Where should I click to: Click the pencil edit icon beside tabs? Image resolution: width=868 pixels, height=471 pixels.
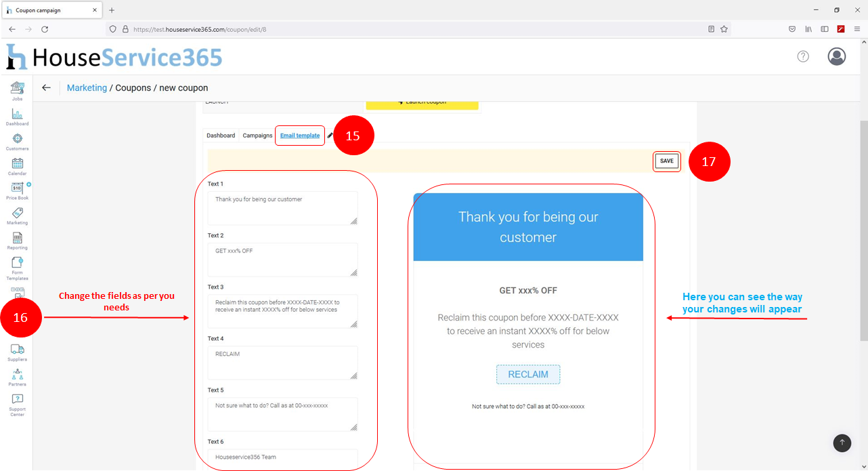[330, 136]
